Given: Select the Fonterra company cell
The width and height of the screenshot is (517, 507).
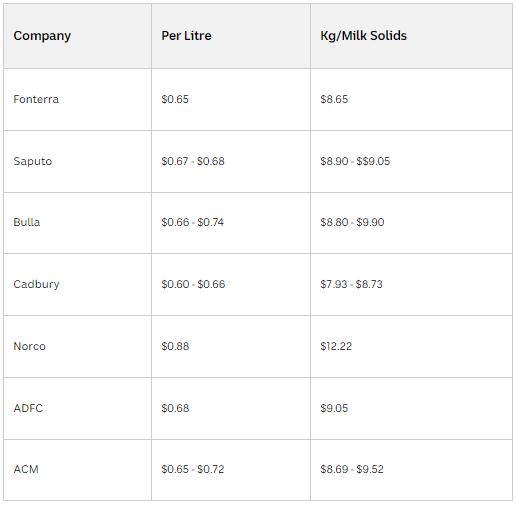Looking at the screenshot, I should pyautogui.click(x=77, y=99).
